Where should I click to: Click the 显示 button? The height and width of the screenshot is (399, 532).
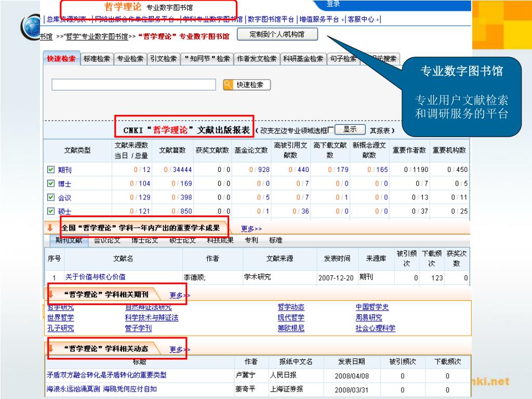pos(350,129)
